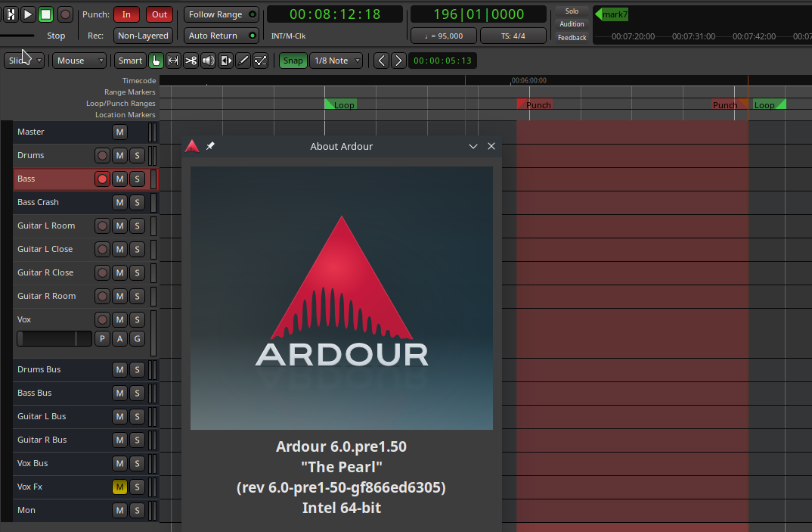The height and width of the screenshot is (532, 812).
Task: Select the Grab (hand) mode tool
Action: pos(156,61)
